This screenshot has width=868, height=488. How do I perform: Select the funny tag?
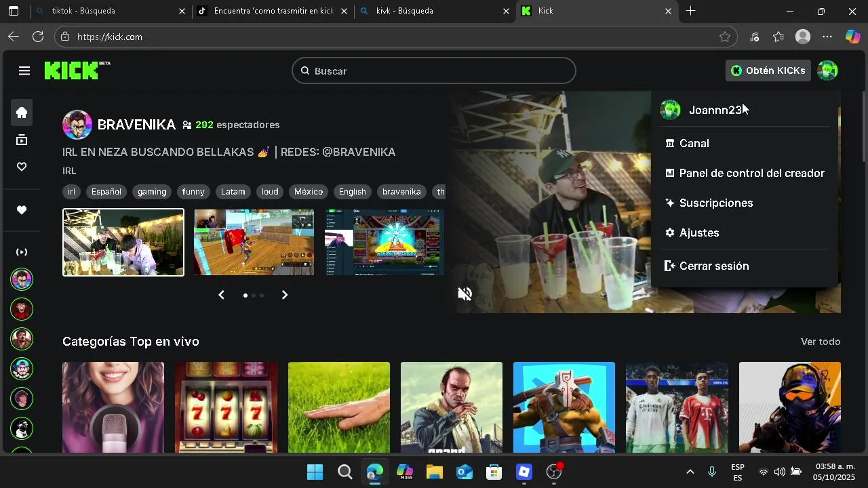click(x=193, y=192)
